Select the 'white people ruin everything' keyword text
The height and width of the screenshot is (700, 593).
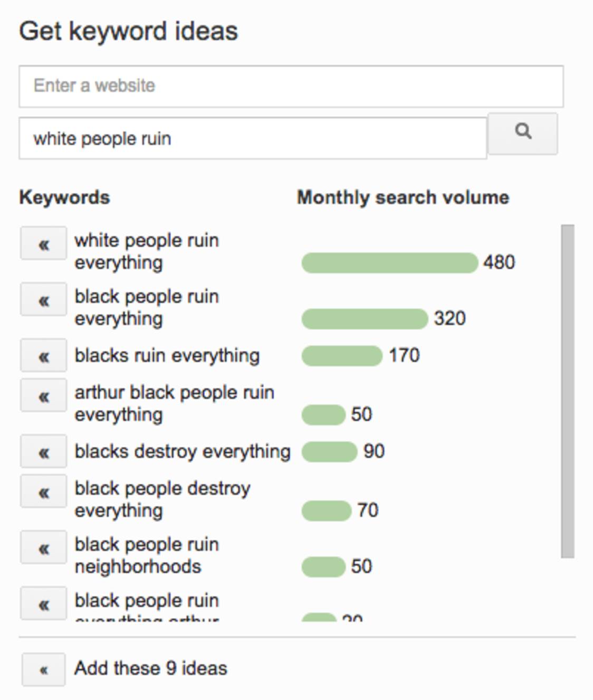point(147,251)
